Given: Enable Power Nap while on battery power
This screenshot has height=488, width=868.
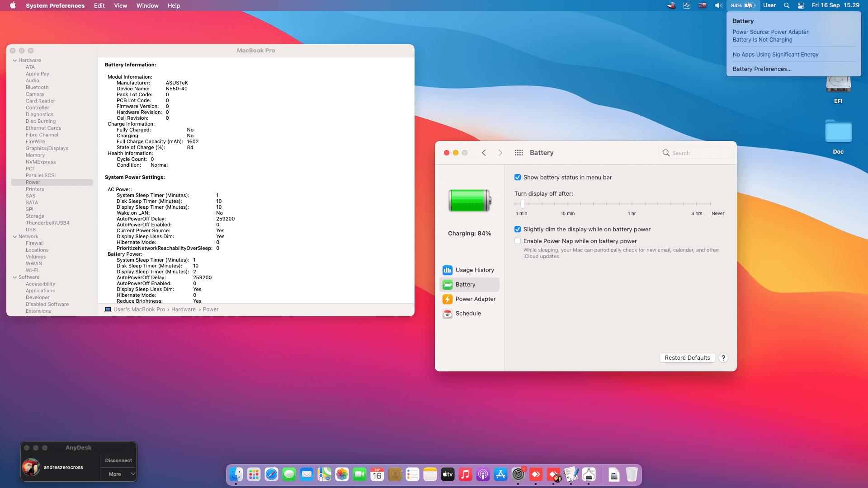Looking at the screenshot, I should coord(518,241).
